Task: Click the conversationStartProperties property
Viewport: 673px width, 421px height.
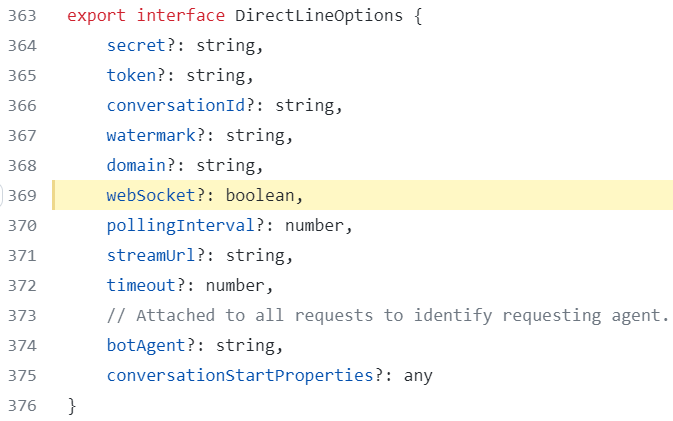Action: (240, 376)
